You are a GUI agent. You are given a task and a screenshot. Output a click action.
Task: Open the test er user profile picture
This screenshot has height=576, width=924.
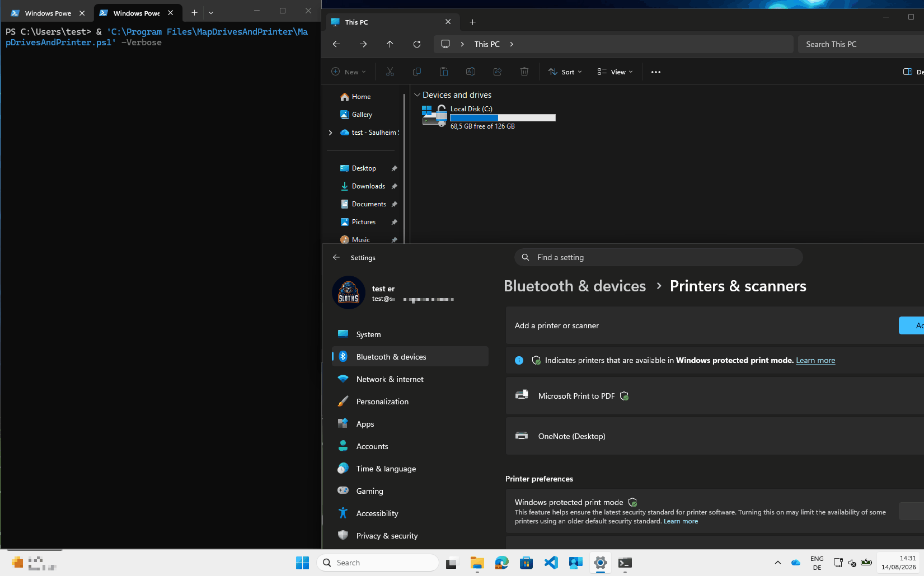(x=349, y=292)
